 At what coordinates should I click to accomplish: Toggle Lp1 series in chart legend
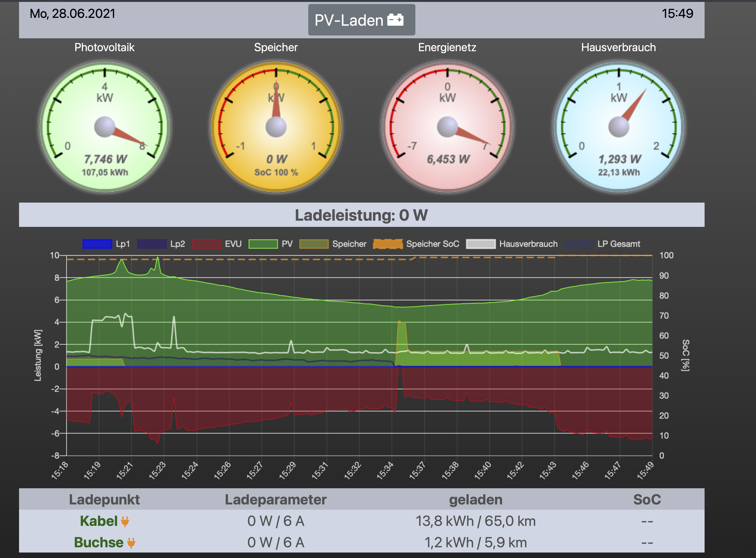pyautogui.click(x=97, y=244)
